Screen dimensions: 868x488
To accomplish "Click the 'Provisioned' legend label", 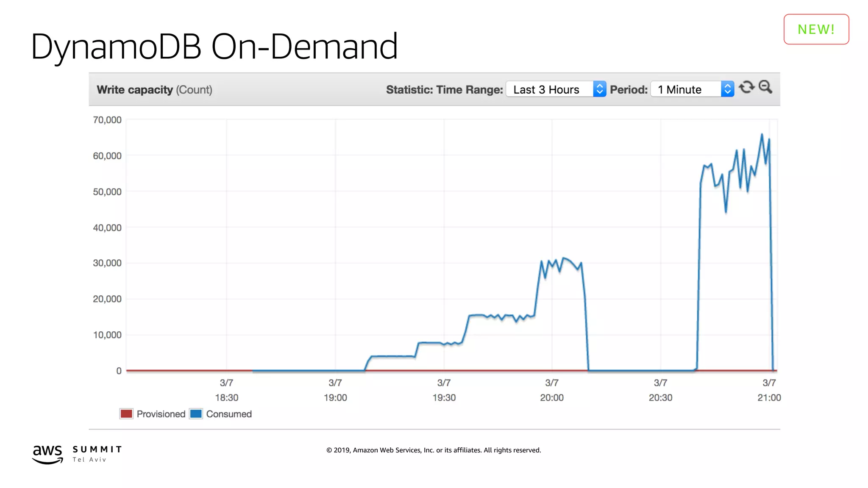I will click(x=161, y=414).
